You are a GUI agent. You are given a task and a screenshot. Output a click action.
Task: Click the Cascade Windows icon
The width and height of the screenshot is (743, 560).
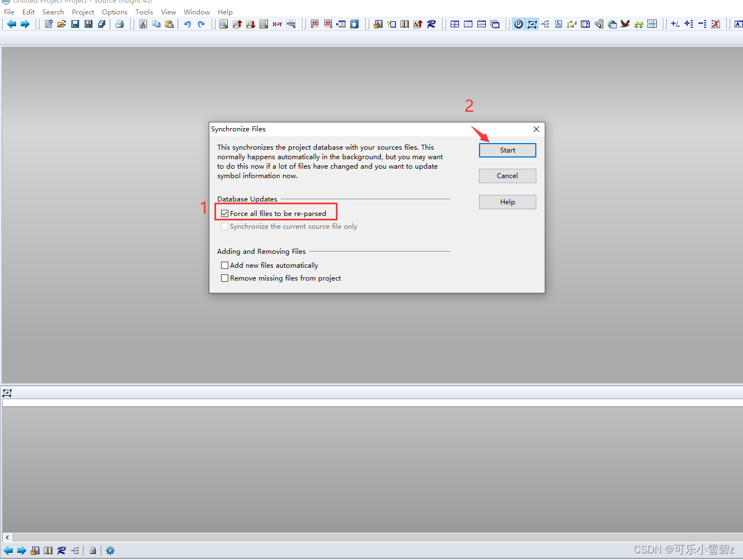[495, 24]
